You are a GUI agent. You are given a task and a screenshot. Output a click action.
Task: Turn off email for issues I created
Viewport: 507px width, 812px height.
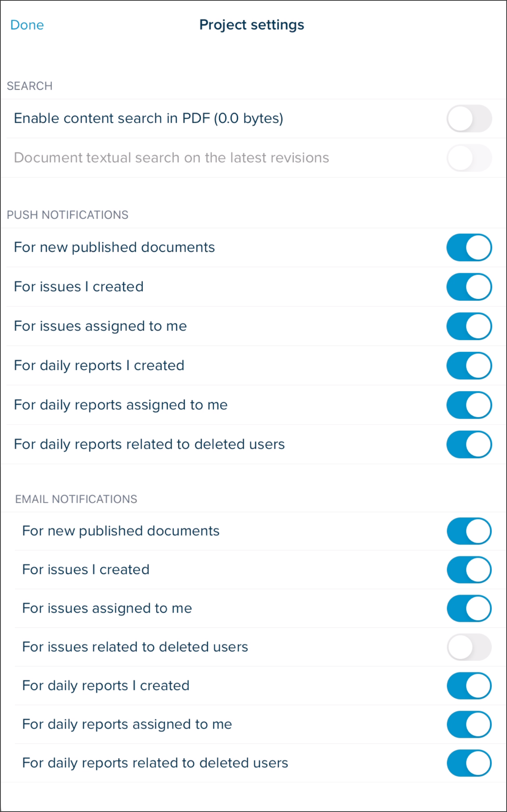coord(469,570)
